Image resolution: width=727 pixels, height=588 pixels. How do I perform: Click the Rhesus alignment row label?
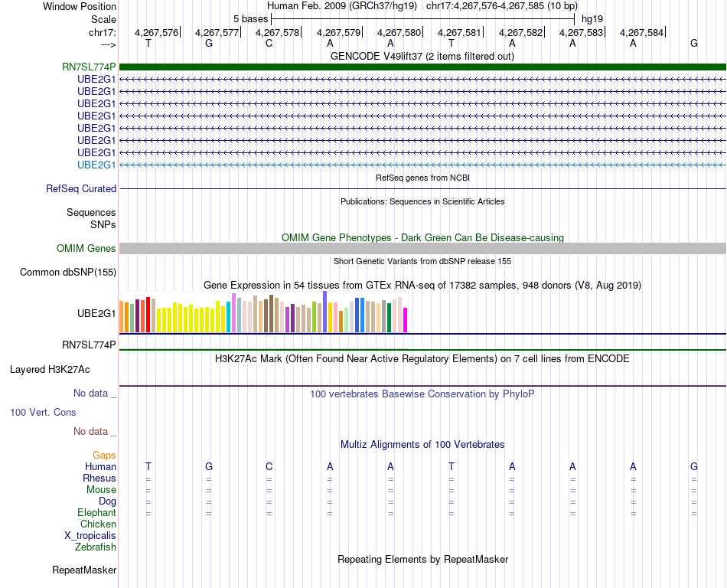(x=99, y=478)
